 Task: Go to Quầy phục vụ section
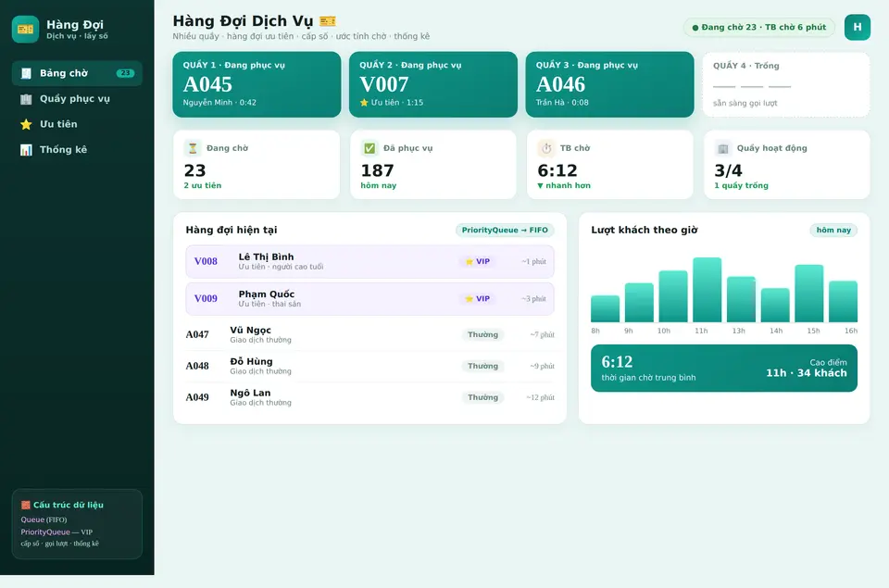tap(77, 99)
